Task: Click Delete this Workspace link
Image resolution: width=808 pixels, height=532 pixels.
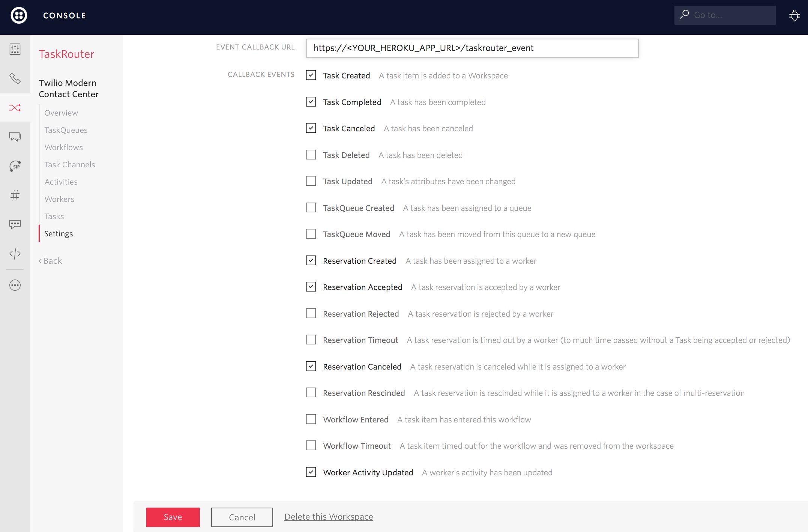Action: 329,517
